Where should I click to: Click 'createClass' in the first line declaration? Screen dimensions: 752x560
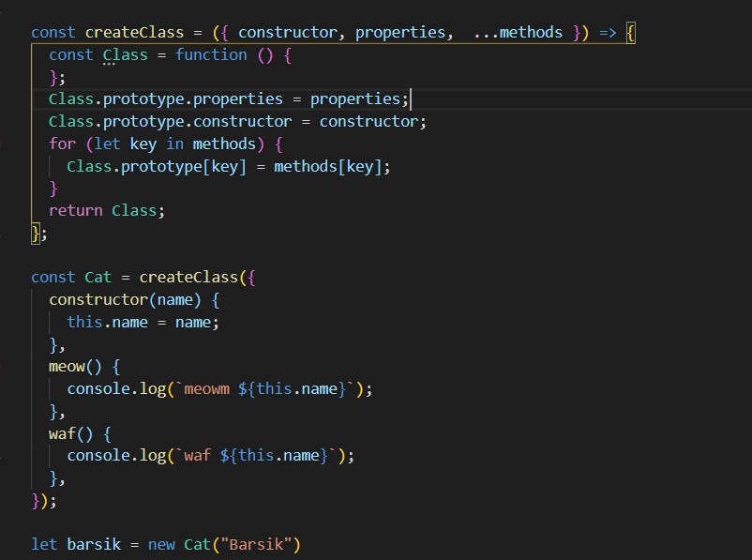pos(134,32)
